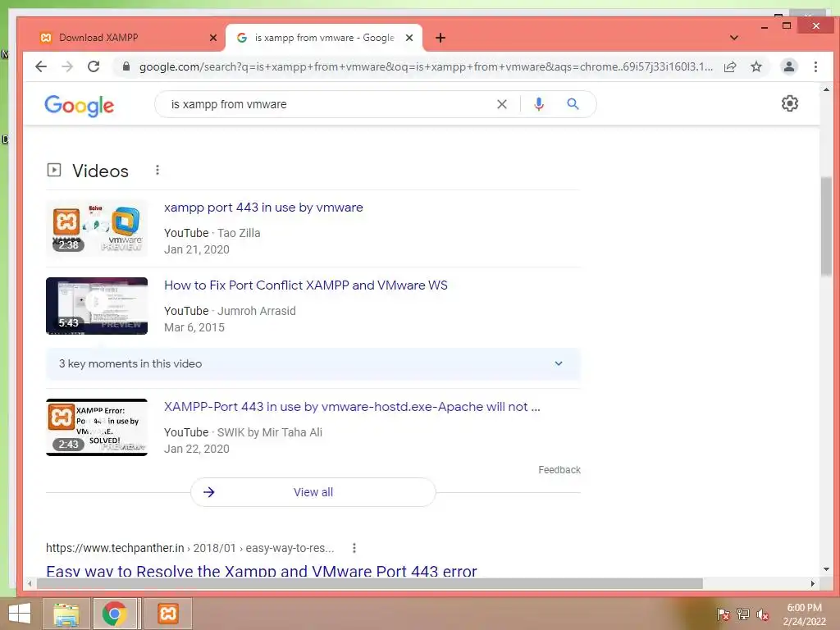Close the Google search tab
The height and width of the screenshot is (630, 840).
tap(409, 38)
